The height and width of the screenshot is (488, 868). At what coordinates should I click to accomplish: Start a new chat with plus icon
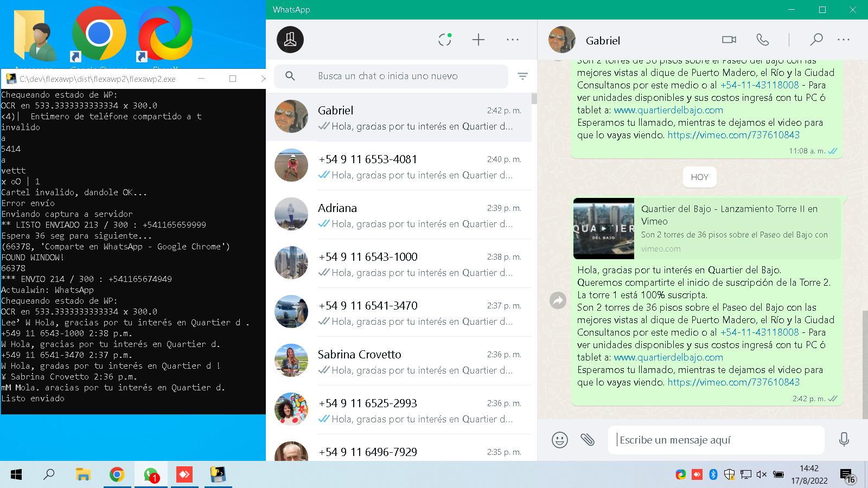(x=478, y=40)
